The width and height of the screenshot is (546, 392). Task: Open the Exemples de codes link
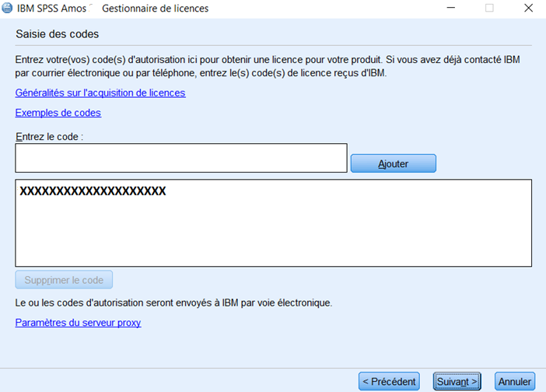pyautogui.click(x=58, y=113)
